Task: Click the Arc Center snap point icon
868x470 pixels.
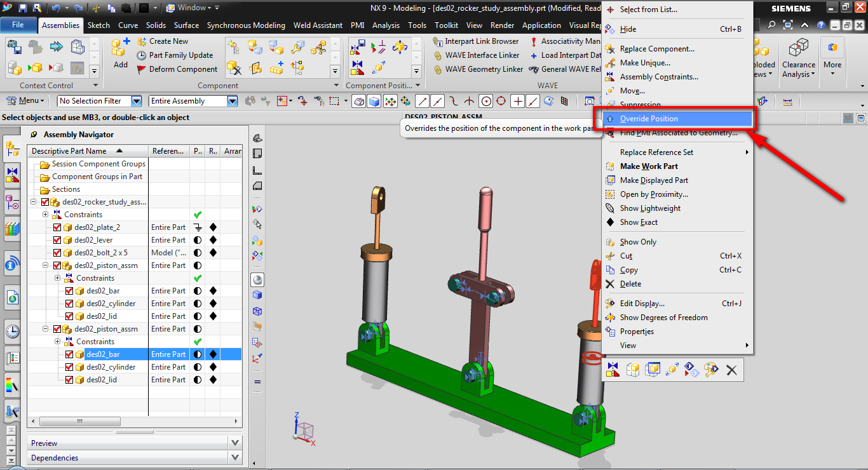Action: (486, 101)
